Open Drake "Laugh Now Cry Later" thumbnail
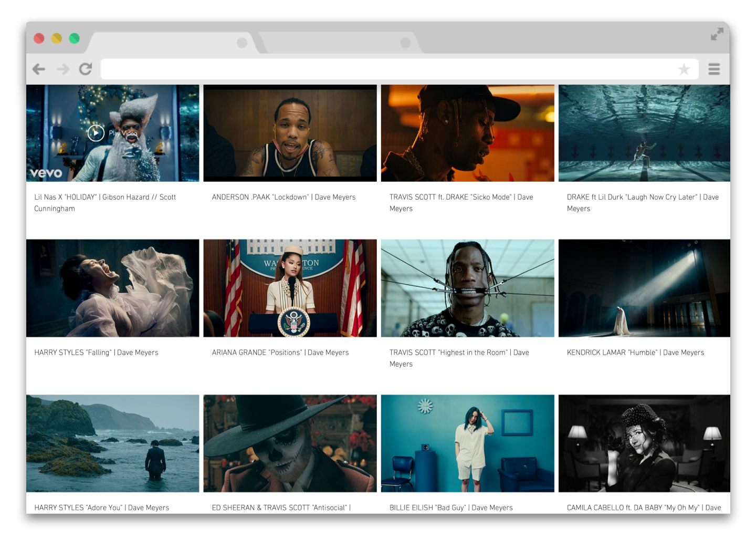 (644, 133)
